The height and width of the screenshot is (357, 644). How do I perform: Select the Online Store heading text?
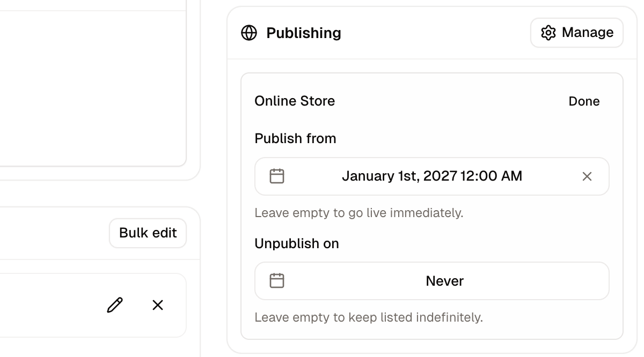(x=295, y=101)
